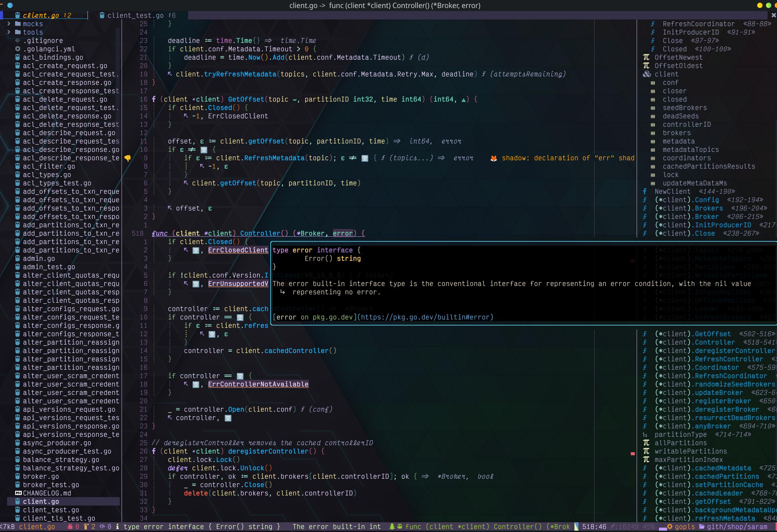Image resolution: width=777 pixels, height=532 pixels.
Task: Click the pi icon beside OffsetNewest
Action: coord(646,57)
